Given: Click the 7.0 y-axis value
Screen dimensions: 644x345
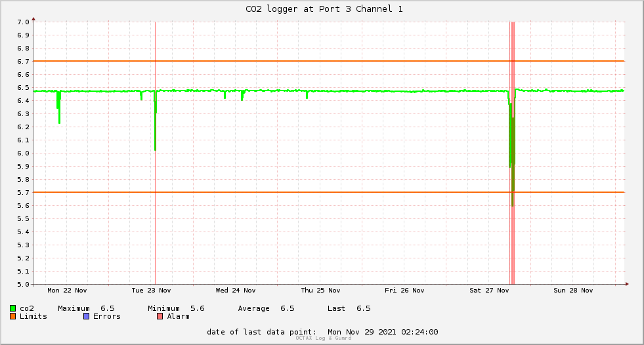Looking at the screenshot, I should click(23, 22).
